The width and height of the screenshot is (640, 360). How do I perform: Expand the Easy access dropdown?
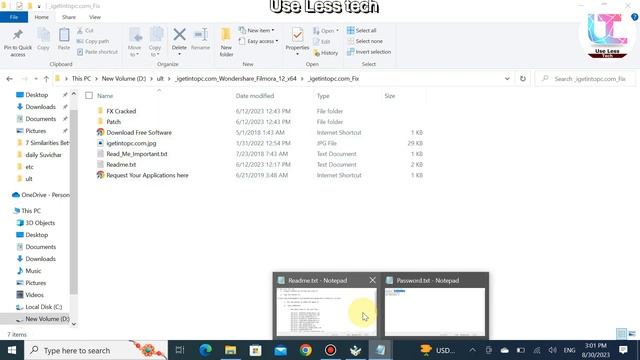point(259,41)
